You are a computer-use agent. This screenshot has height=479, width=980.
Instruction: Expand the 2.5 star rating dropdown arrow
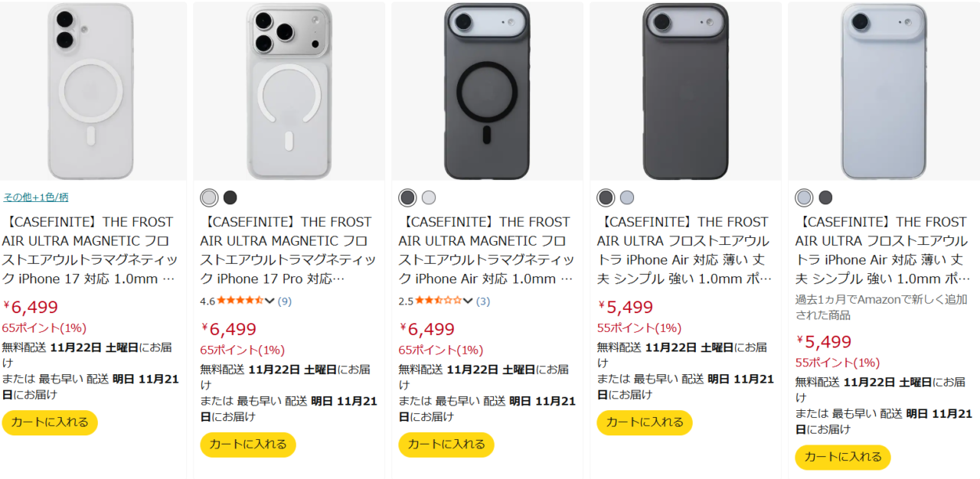pyautogui.click(x=468, y=301)
